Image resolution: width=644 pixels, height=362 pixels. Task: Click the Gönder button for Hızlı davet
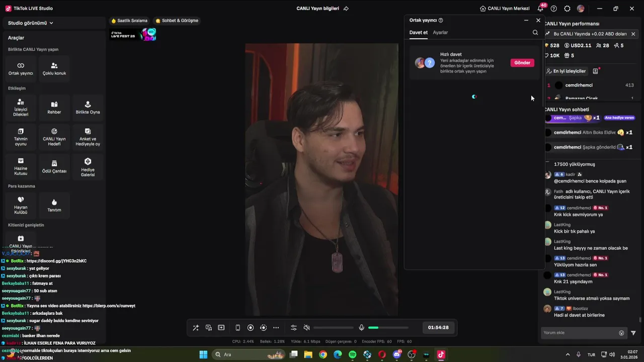(x=522, y=63)
